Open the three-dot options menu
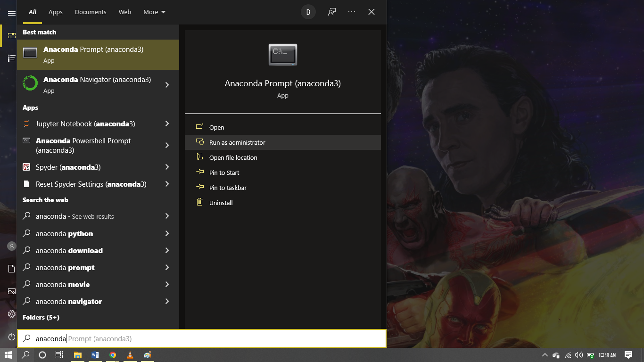 (x=352, y=12)
